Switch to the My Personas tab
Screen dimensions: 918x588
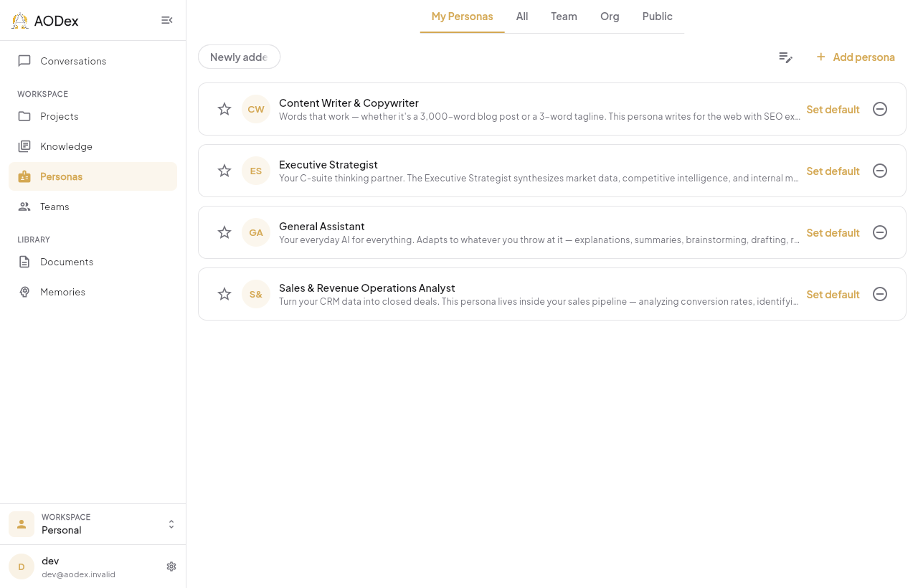click(x=462, y=16)
